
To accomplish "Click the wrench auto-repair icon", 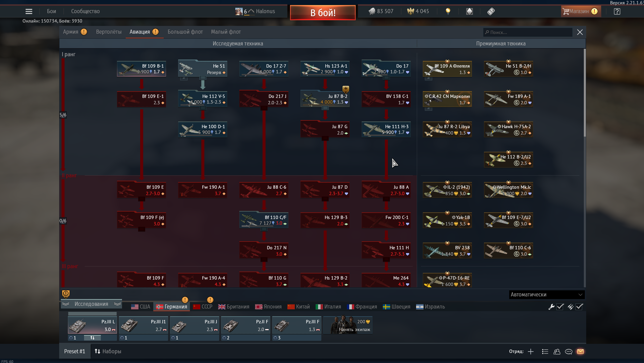I will 551,307.
